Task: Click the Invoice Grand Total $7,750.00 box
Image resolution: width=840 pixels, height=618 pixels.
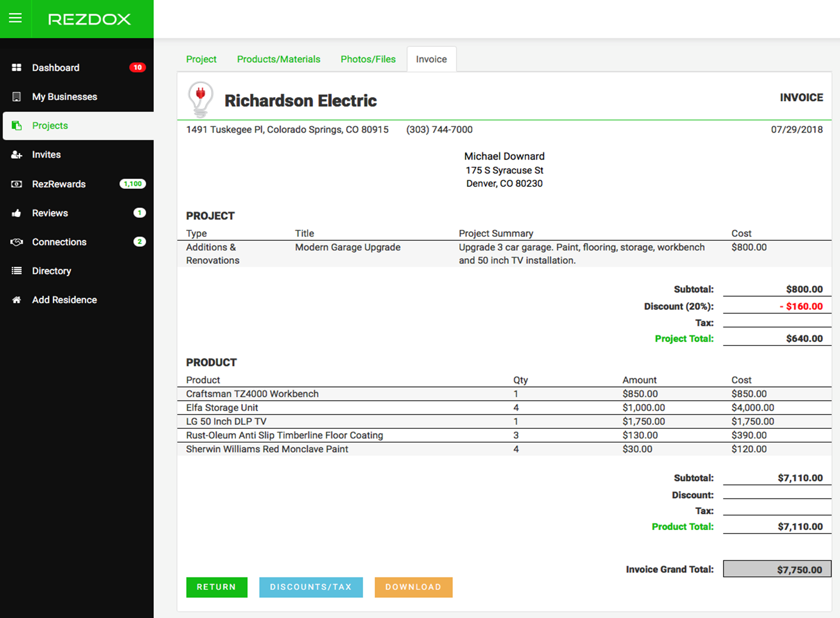Action: click(x=777, y=569)
